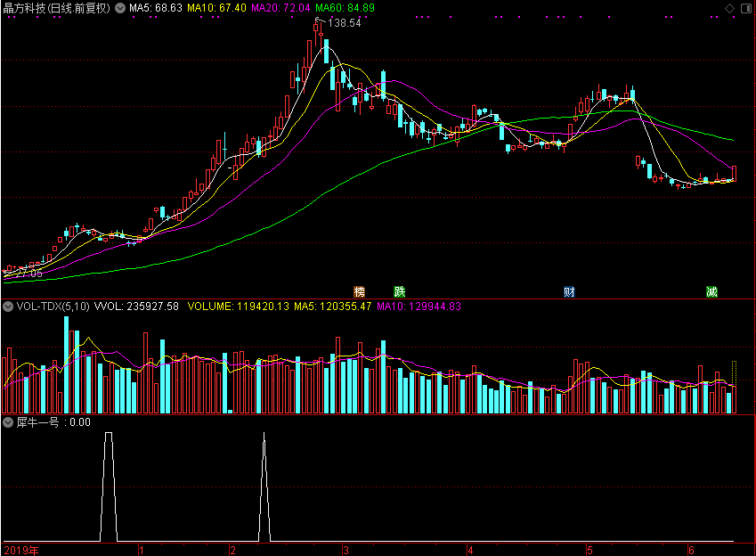756x556 pixels.
Task: Click month 4 marker on time axis
Action: tap(470, 551)
